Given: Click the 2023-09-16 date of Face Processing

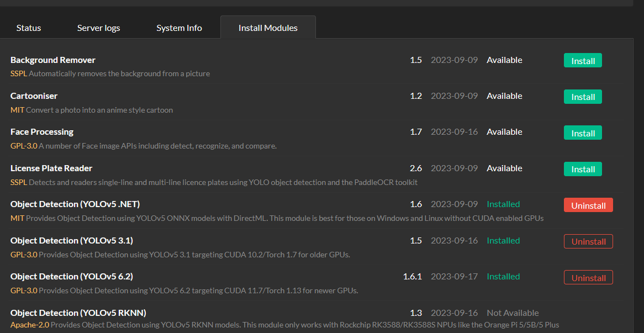Looking at the screenshot, I should [x=454, y=132].
